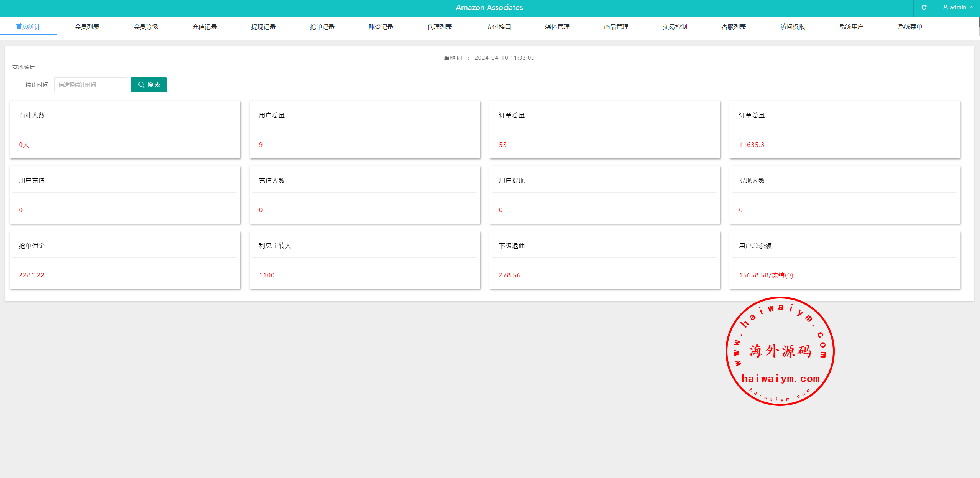Click the 用户总余额 statistics card

click(x=844, y=260)
